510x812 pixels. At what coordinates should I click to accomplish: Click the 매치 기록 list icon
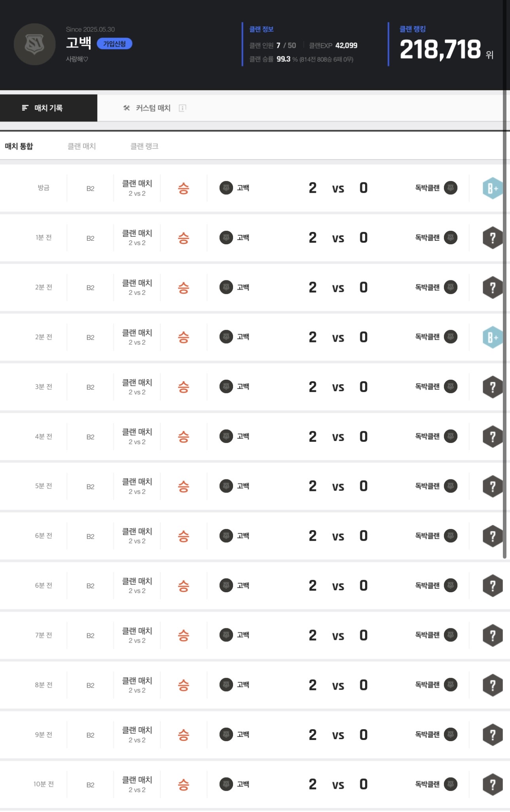coord(25,108)
